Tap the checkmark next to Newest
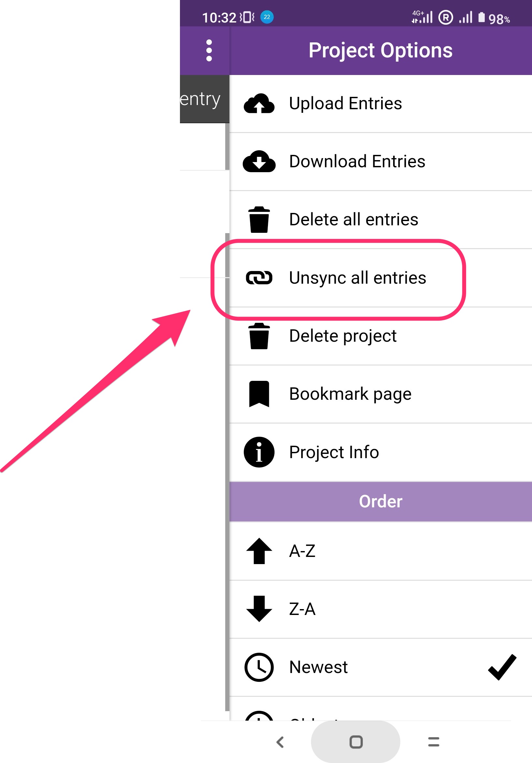532x763 pixels. click(502, 667)
